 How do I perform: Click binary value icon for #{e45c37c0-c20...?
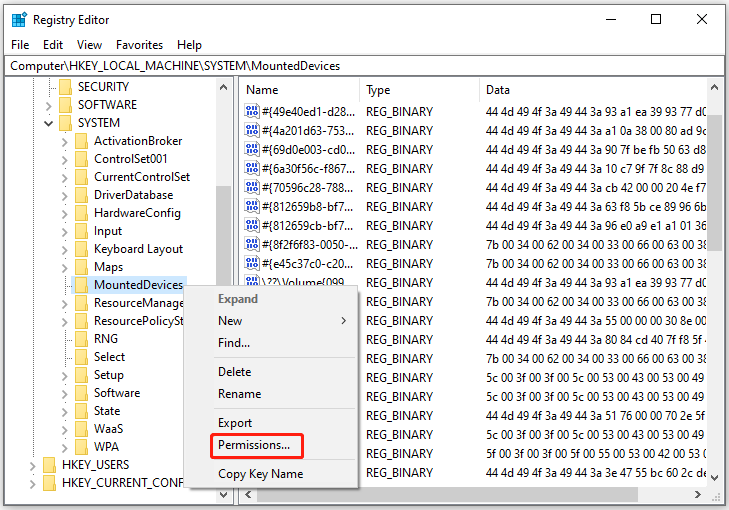(252, 264)
